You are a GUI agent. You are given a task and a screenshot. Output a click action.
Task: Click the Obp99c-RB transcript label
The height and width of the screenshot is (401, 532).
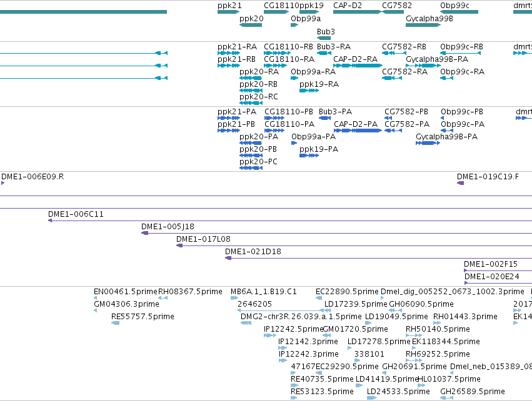tap(461, 47)
